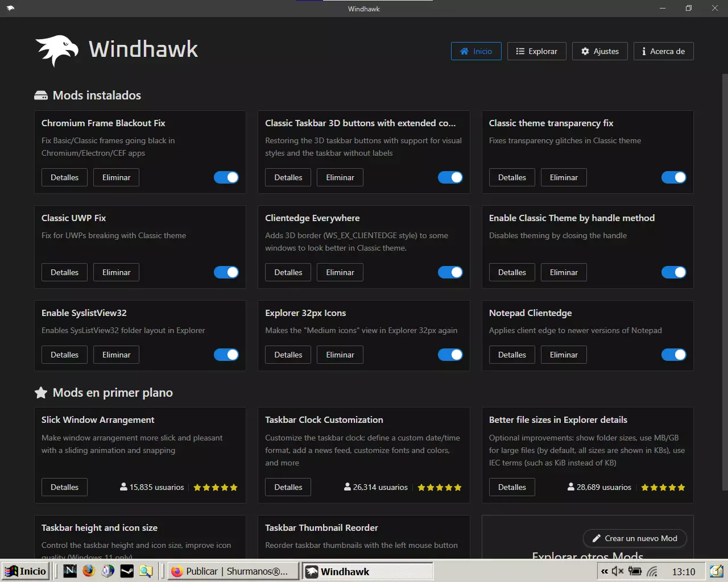Click the 28,689 usuarios count
The height and width of the screenshot is (582, 728).
coord(599,487)
